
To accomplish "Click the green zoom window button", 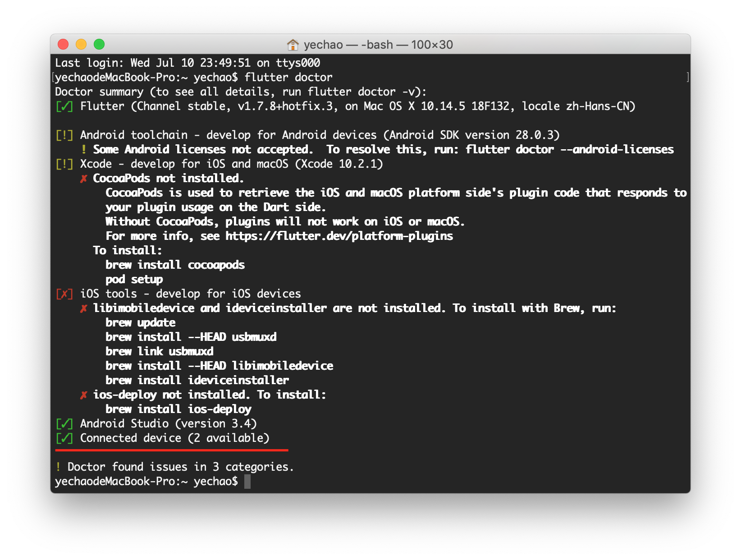I will [x=99, y=44].
